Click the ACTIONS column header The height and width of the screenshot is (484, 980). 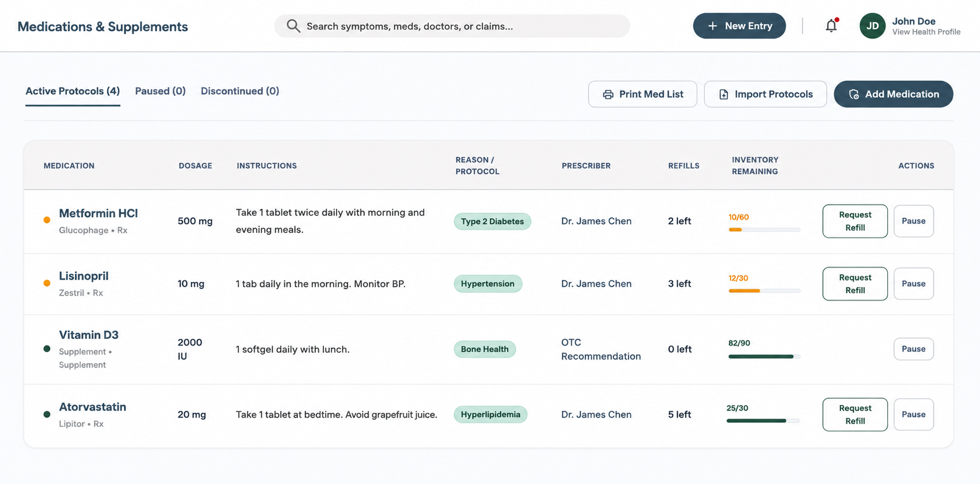click(916, 165)
